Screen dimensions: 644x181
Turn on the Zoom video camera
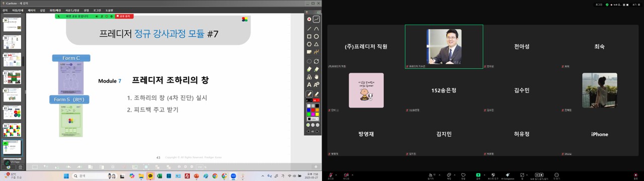click(346, 175)
